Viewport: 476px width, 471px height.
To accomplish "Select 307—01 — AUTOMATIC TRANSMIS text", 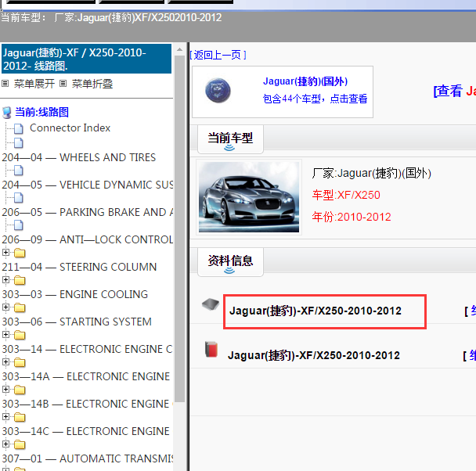I will tap(88, 458).
